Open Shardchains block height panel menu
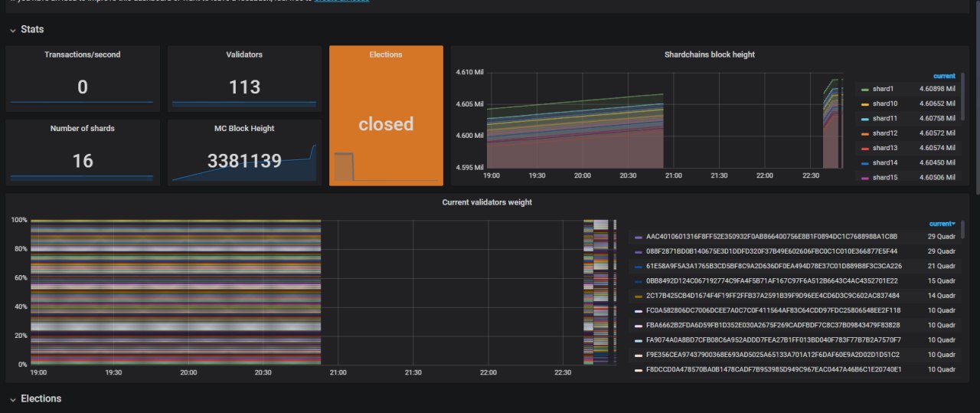This screenshot has width=980, height=413. point(710,54)
